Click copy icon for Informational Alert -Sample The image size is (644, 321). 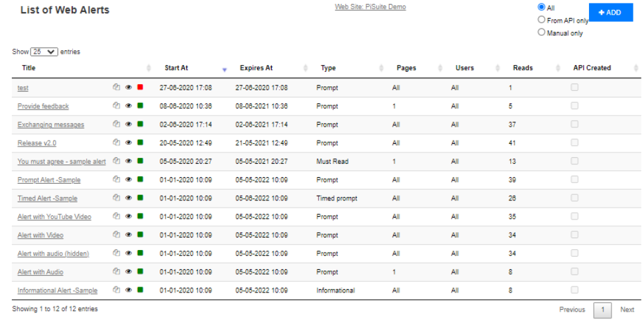pos(117,290)
